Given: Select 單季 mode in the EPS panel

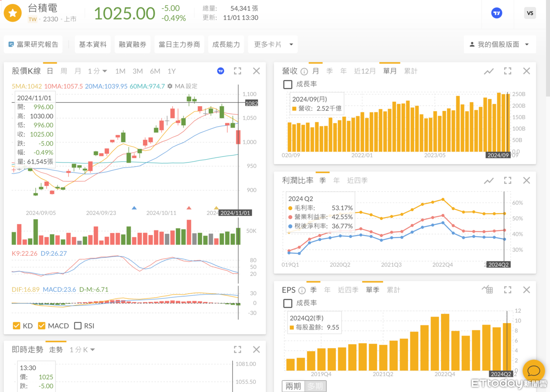Looking at the screenshot, I should coord(373,290).
